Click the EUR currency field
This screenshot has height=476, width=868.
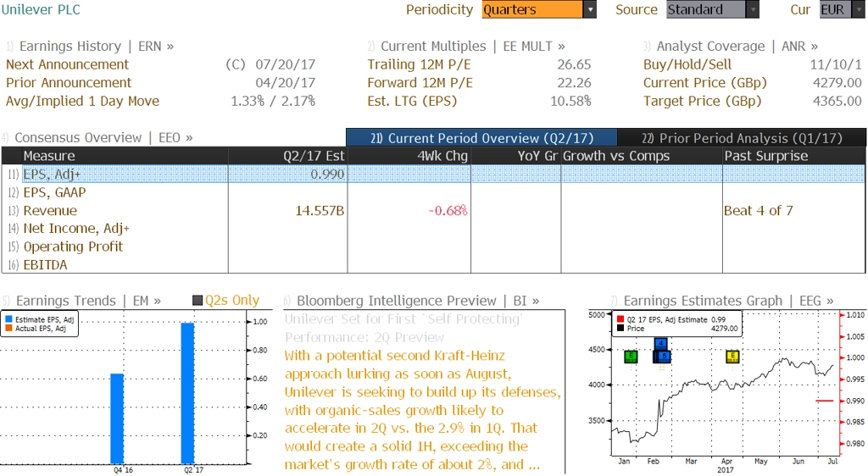click(x=837, y=9)
